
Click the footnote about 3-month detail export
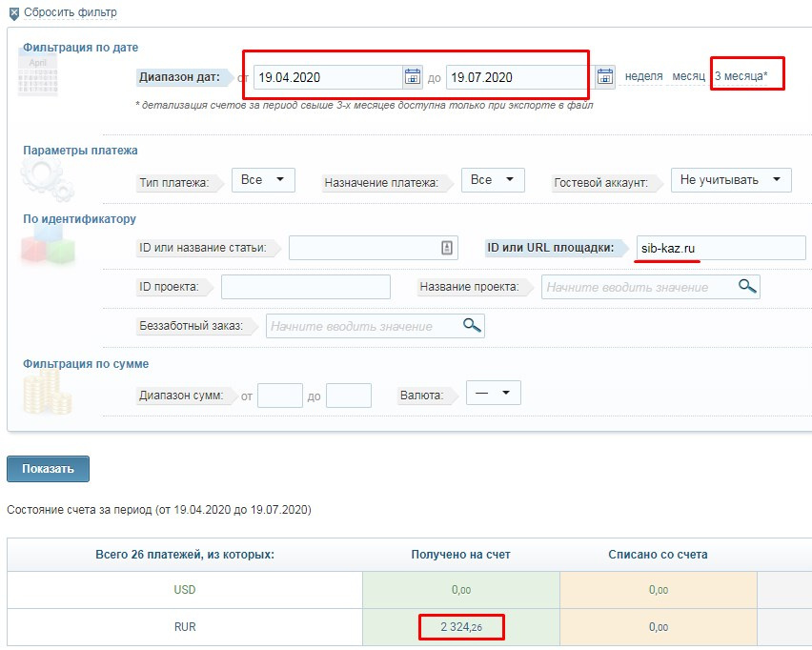pyautogui.click(x=364, y=105)
